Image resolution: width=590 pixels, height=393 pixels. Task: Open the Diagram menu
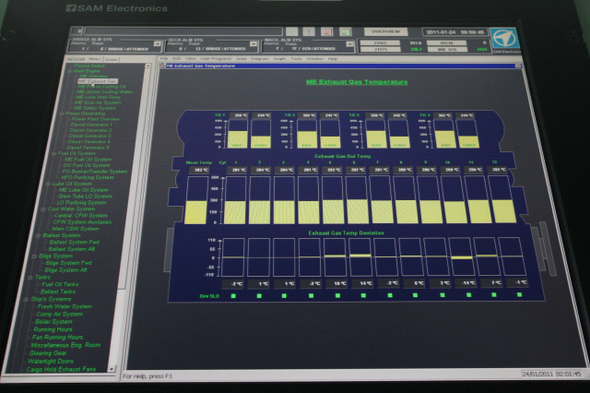[259, 59]
